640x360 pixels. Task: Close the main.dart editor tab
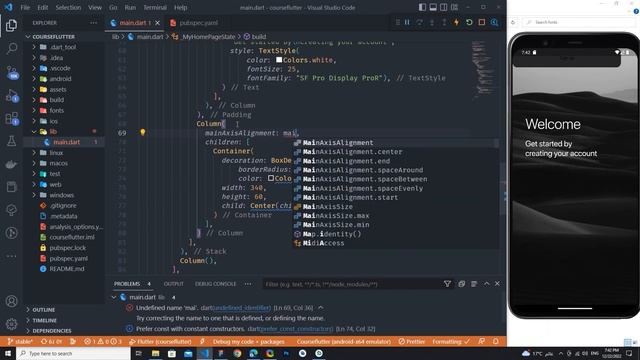tap(158, 23)
